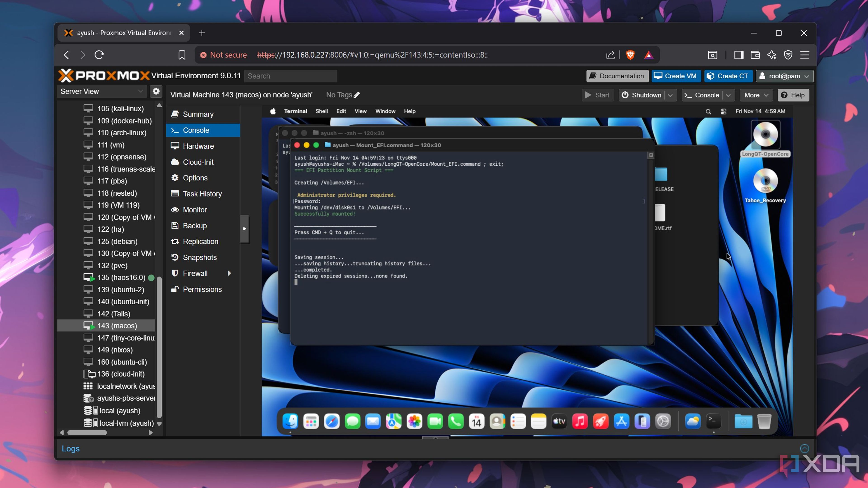Image resolution: width=868 pixels, height=488 pixels.
Task: Expand Shutdown options arrow
Action: pyautogui.click(x=670, y=95)
